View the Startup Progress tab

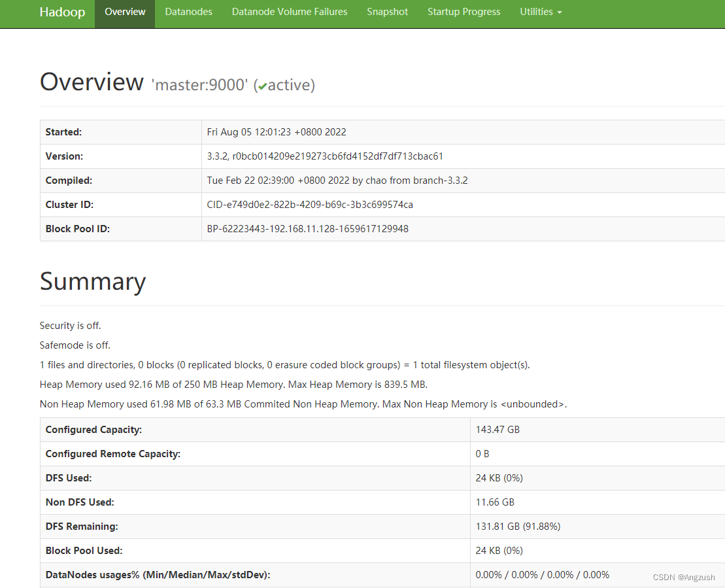pos(464,12)
